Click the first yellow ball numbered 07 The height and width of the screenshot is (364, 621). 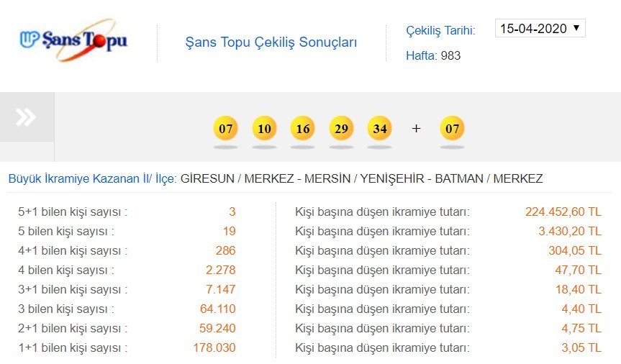pyautogui.click(x=226, y=128)
